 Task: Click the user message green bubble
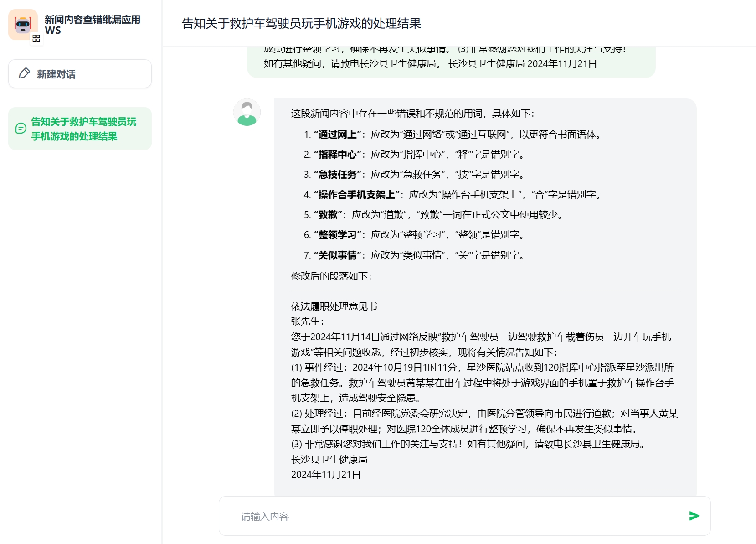(451, 62)
